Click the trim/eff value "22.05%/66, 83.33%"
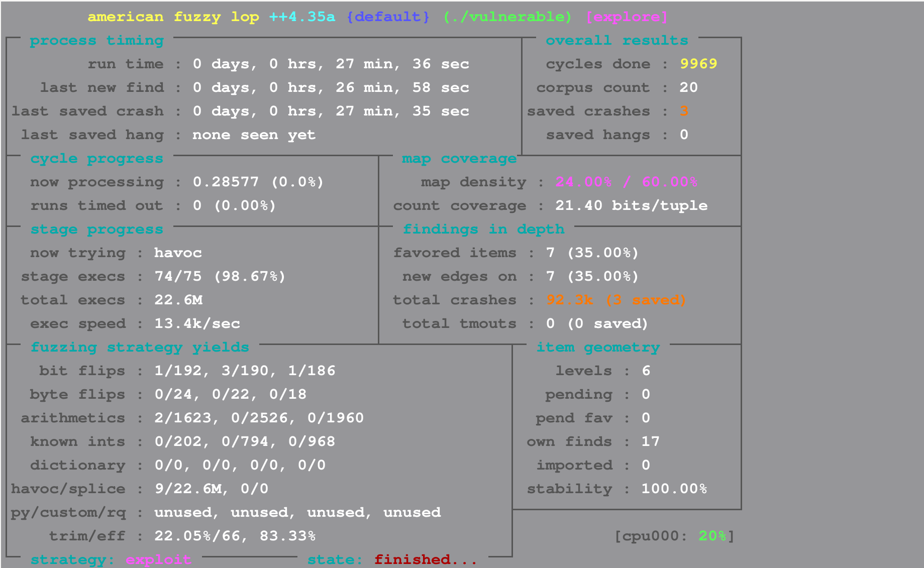Image resolution: width=924 pixels, height=568 pixels. (x=235, y=536)
